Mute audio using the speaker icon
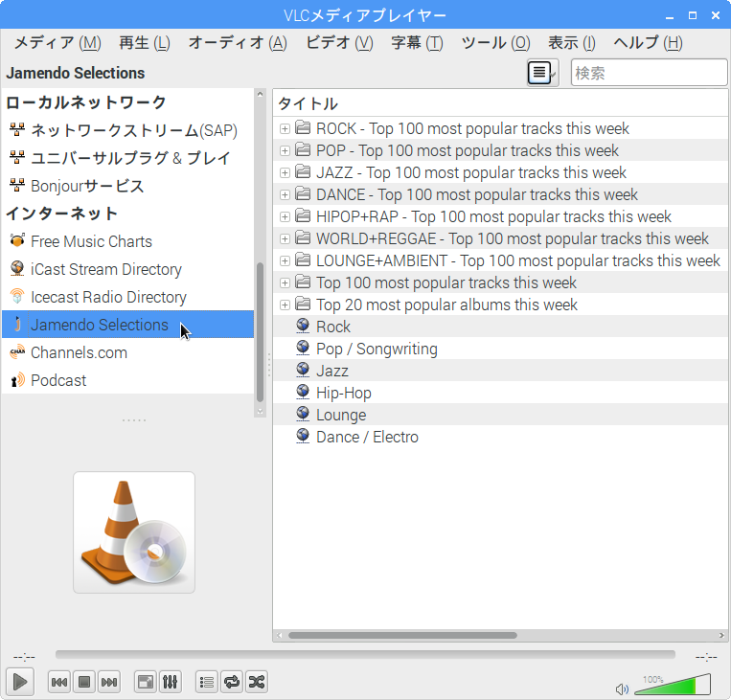 [622, 688]
